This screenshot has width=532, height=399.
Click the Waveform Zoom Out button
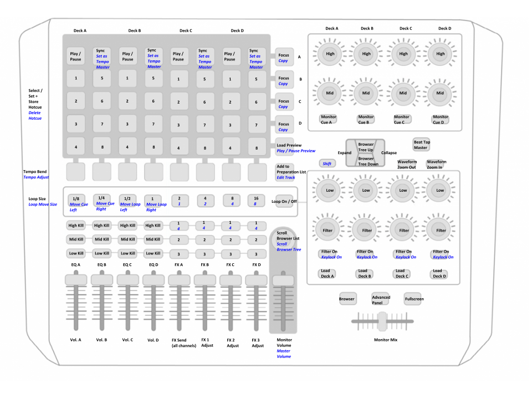[407, 165]
